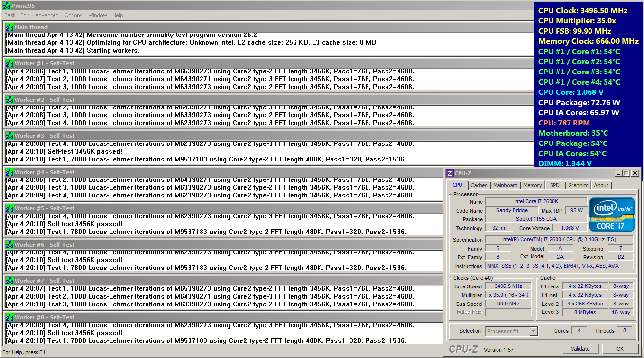Open the Window menu
644x358 pixels.
click(x=97, y=15)
